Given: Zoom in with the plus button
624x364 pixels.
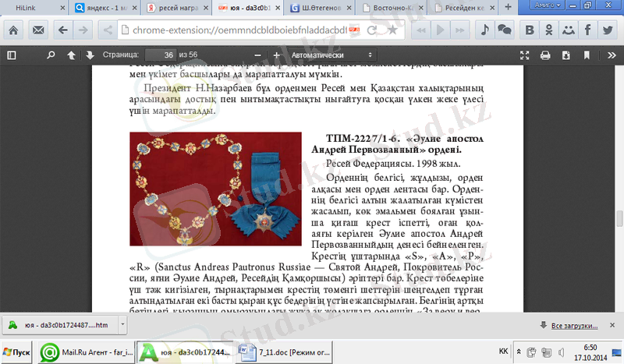Looking at the screenshot, I should (277, 55).
